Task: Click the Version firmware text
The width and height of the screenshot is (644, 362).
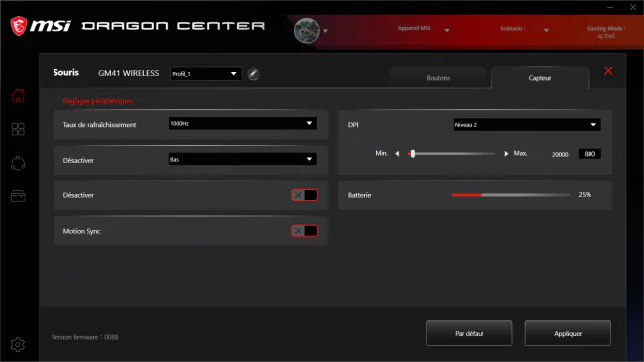Action: point(84,337)
